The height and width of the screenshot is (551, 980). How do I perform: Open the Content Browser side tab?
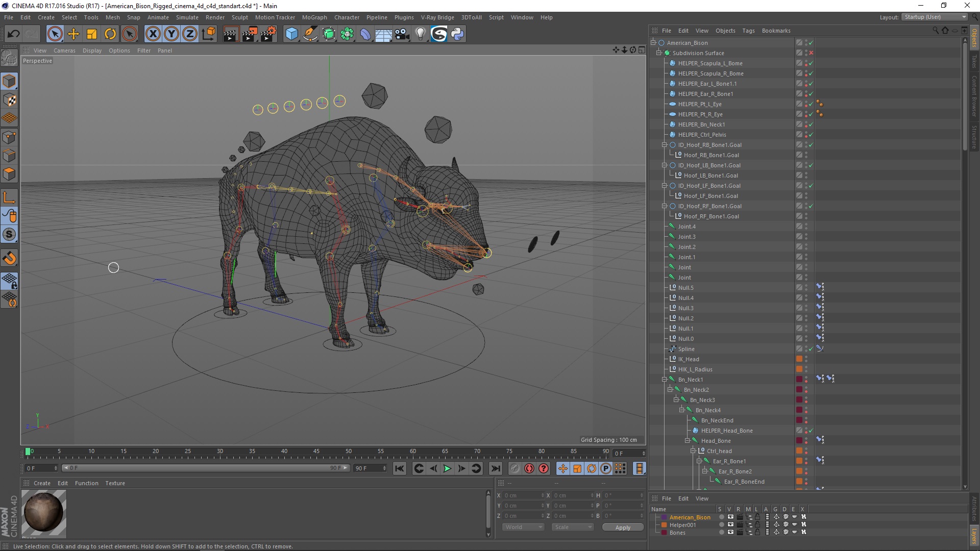(x=974, y=96)
